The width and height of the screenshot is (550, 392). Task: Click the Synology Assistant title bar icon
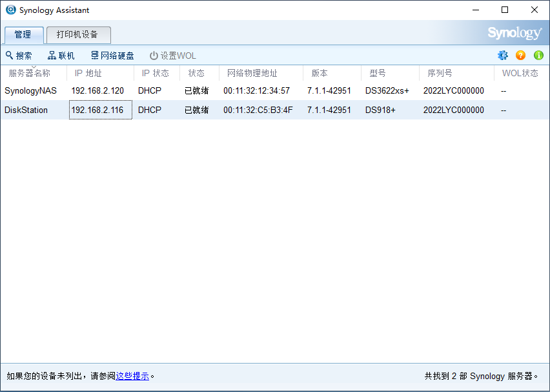[10, 10]
